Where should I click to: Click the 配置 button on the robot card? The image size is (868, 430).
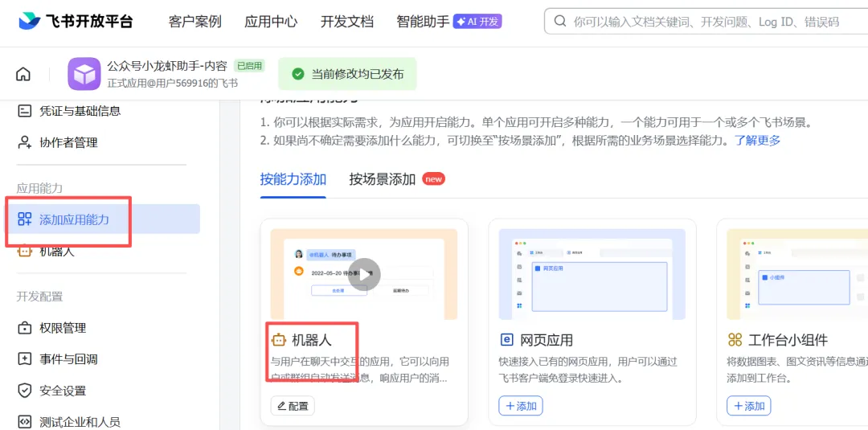(293, 406)
